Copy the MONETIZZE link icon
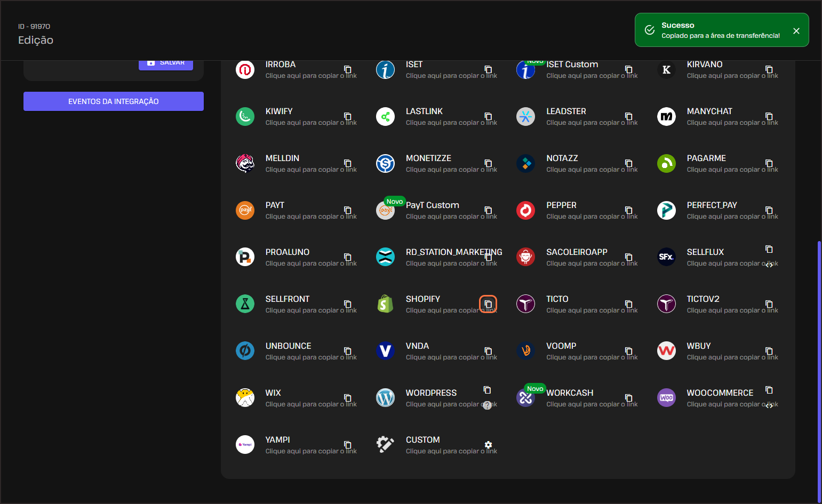The width and height of the screenshot is (822, 504). 488,163
